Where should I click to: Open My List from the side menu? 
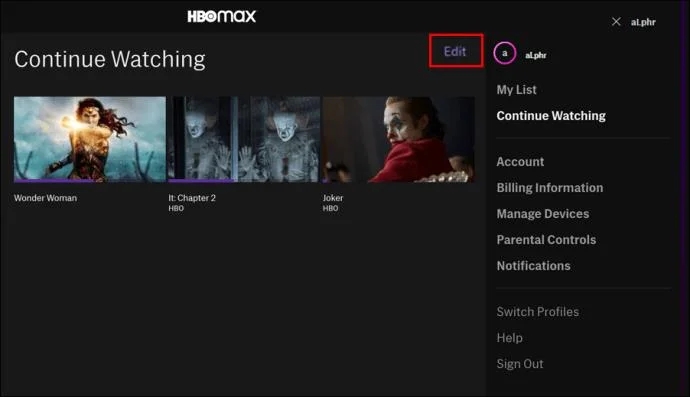point(516,90)
